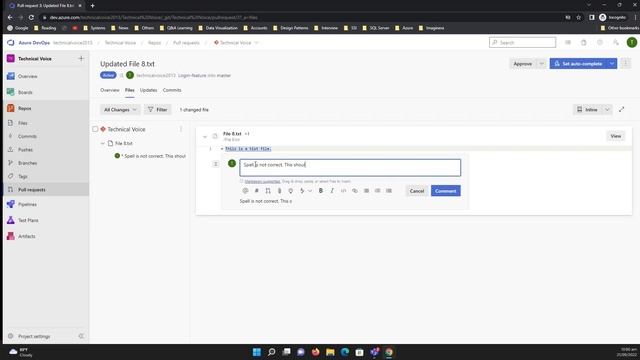
Task: Click Repos breadcrumb link
Action: coord(154,42)
